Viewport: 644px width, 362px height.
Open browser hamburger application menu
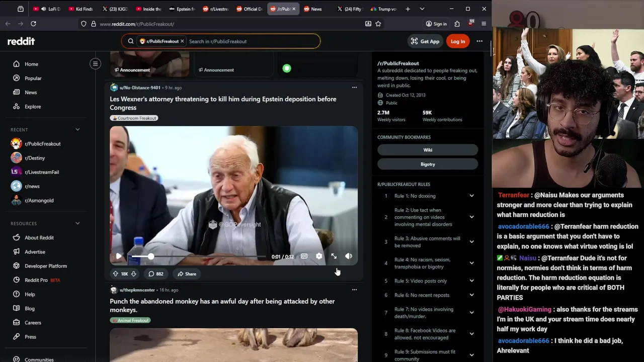[484, 24]
